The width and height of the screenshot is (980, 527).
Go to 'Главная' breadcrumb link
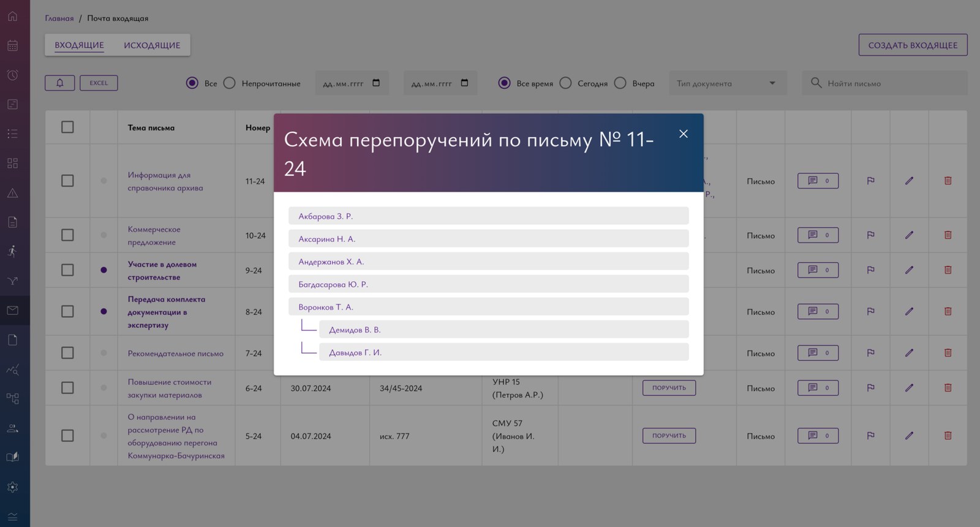tap(59, 18)
